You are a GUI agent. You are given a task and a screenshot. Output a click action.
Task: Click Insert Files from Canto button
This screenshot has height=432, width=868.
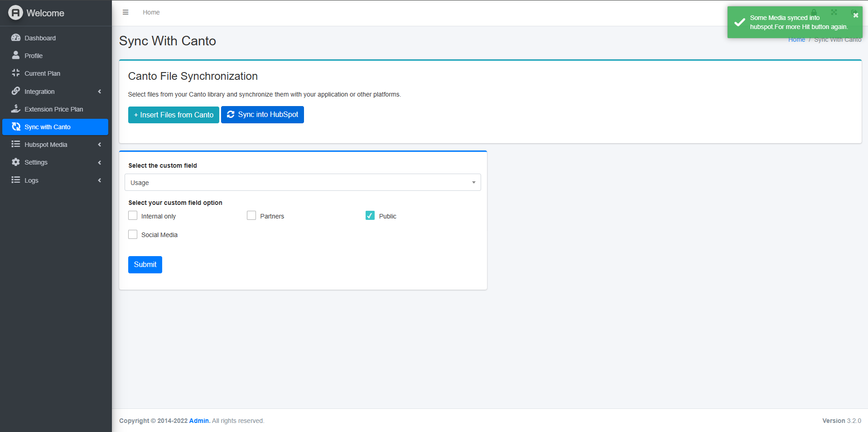[x=174, y=115]
